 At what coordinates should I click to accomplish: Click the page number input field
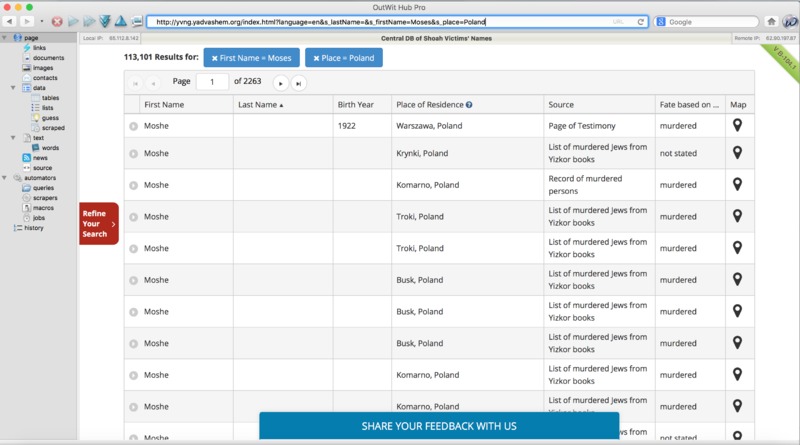212,82
